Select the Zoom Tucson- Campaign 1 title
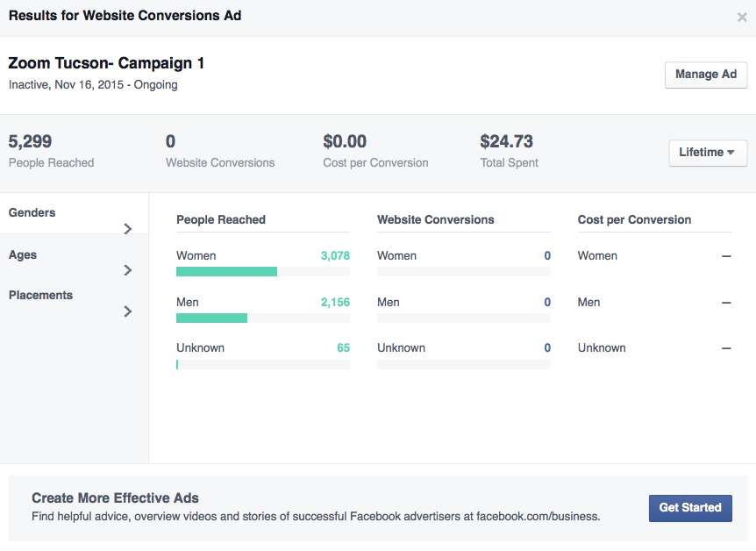756x551 pixels. (107, 63)
